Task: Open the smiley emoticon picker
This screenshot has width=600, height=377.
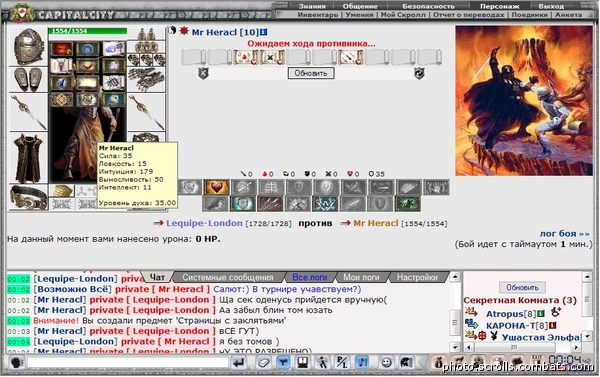Action: click(386, 362)
